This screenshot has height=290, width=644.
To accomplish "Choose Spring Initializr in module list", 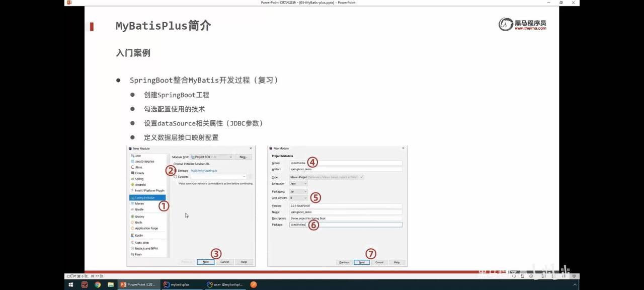I will [x=147, y=198].
